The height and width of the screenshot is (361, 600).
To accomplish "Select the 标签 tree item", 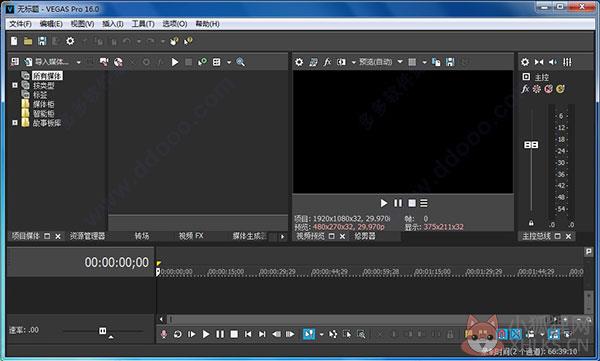I will click(x=40, y=95).
